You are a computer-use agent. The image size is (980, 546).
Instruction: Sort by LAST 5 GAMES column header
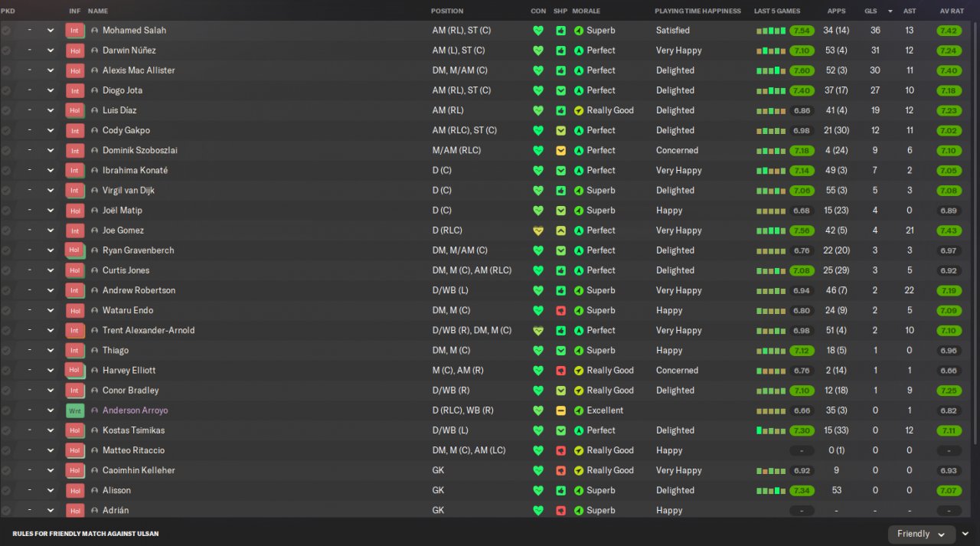pyautogui.click(x=777, y=11)
